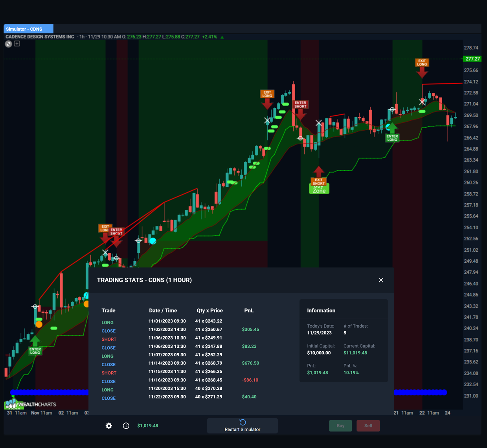Click the $1,019.48 balance in the bottom bar
487x448 pixels.
(x=148, y=426)
